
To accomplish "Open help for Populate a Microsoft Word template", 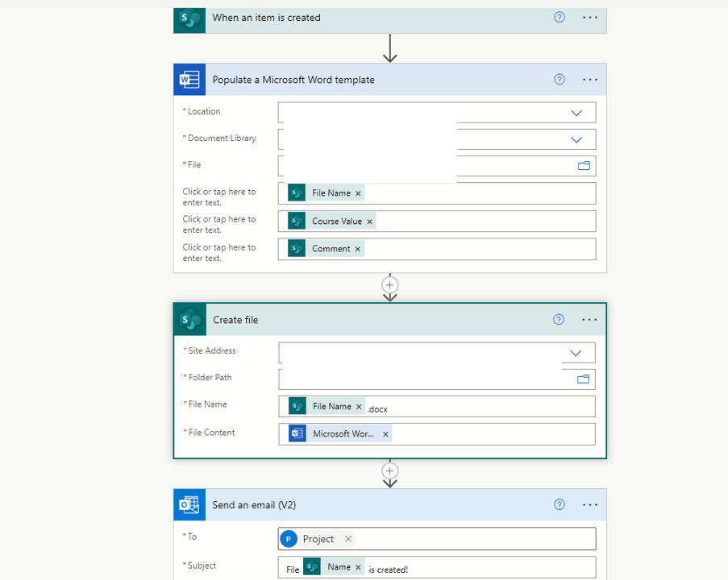I will tap(560, 79).
